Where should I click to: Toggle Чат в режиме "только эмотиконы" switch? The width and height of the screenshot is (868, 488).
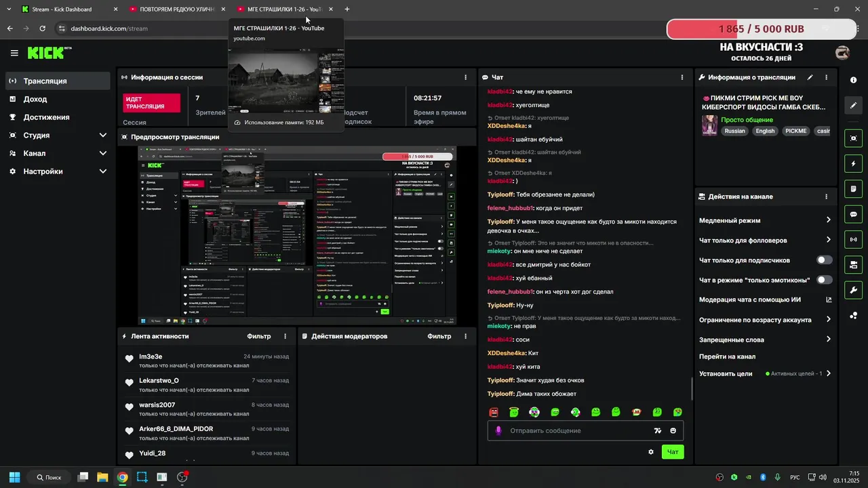click(x=825, y=280)
